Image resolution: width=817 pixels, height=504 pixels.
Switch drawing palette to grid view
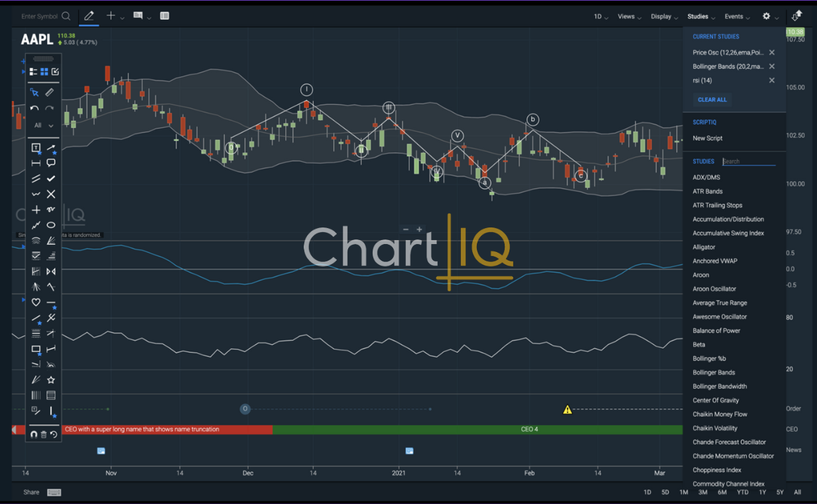click(x=44, y=72)
